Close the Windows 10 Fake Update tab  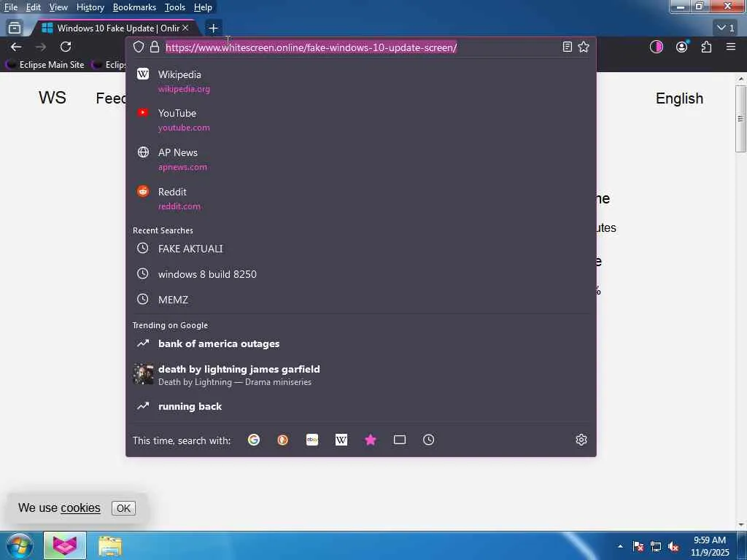[x=185, y=28]
